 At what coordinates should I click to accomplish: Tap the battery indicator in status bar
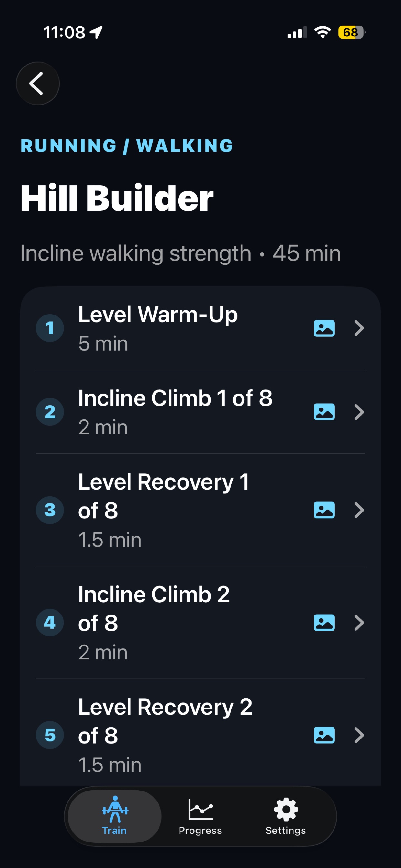click(352, 32)
